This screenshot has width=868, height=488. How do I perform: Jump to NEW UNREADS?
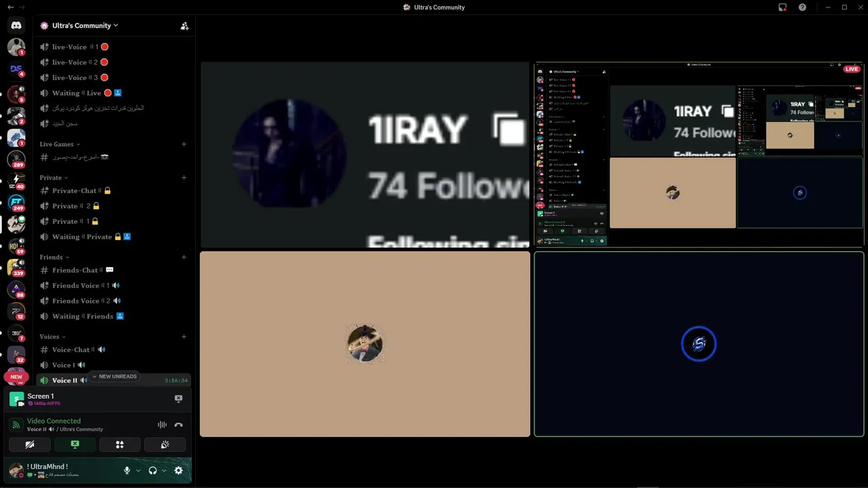[115, 377]
